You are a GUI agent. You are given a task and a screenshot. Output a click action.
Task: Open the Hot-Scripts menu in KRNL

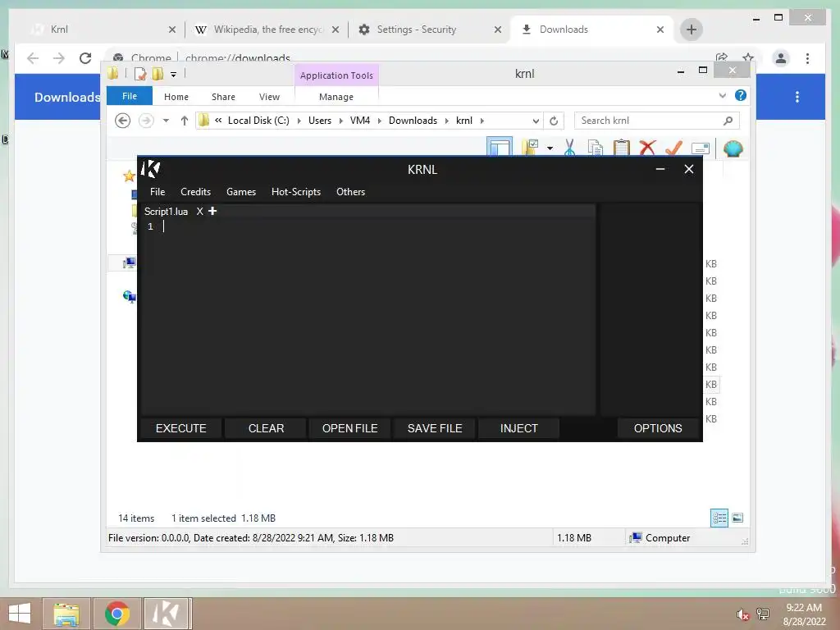tap(295, 192)
